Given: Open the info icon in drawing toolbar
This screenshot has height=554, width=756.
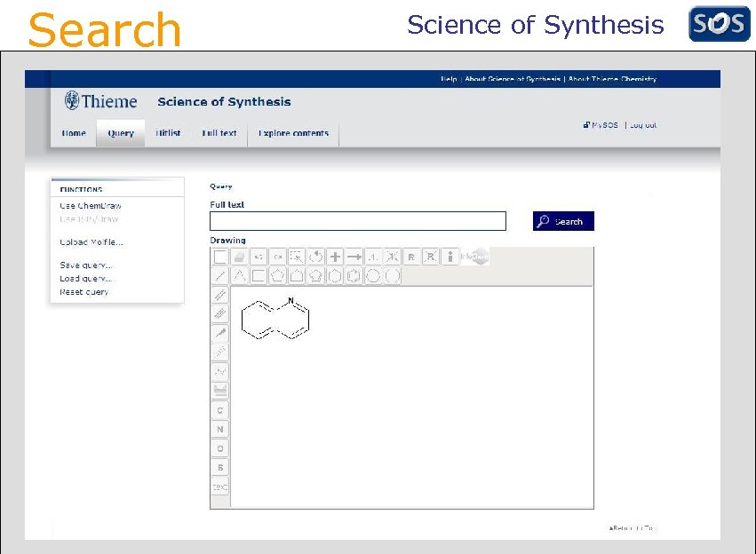Looking at the screenshot, I should click(x=450, y=257).
